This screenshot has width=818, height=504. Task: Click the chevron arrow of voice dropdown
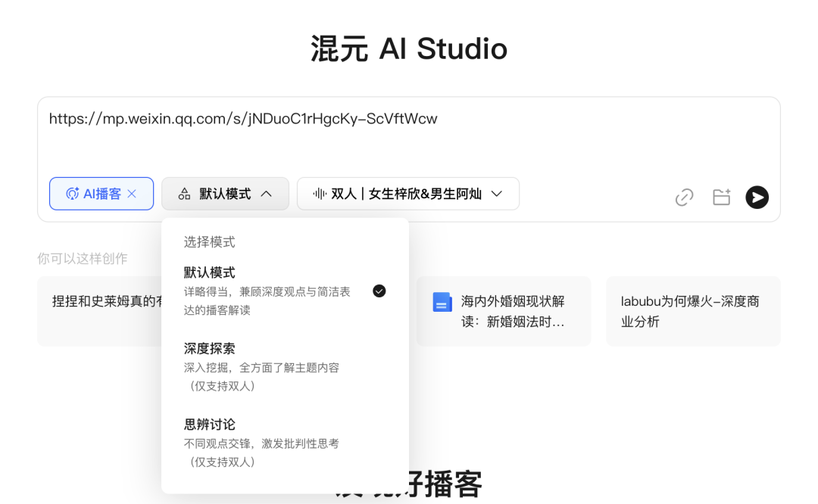tap(497, 194)
